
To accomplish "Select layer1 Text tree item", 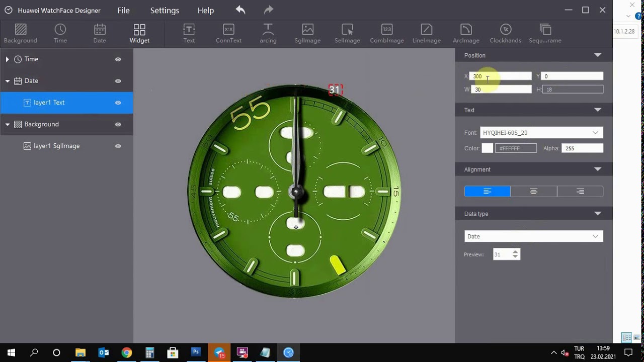I will [x=66, y=103].
